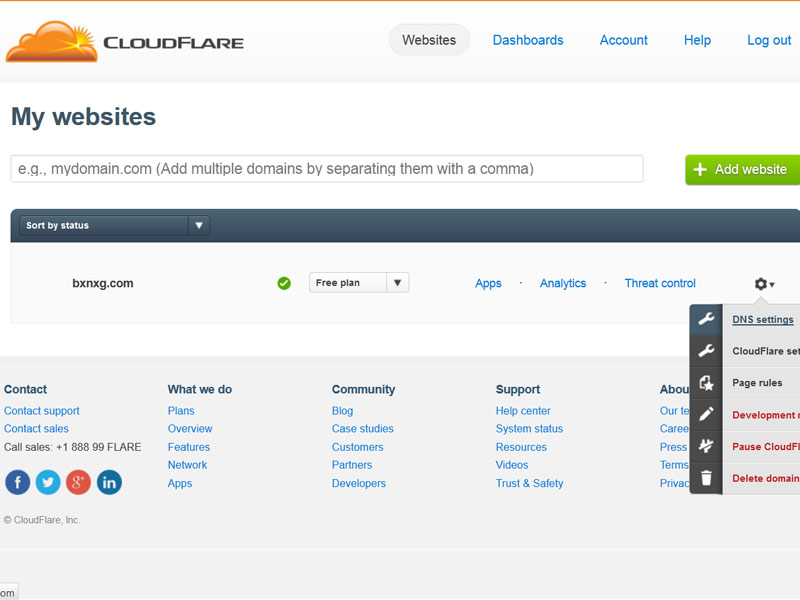The image size is (800, 600).
Task: Expand the Sort by status dropdown
Action: tap(114, 226)
